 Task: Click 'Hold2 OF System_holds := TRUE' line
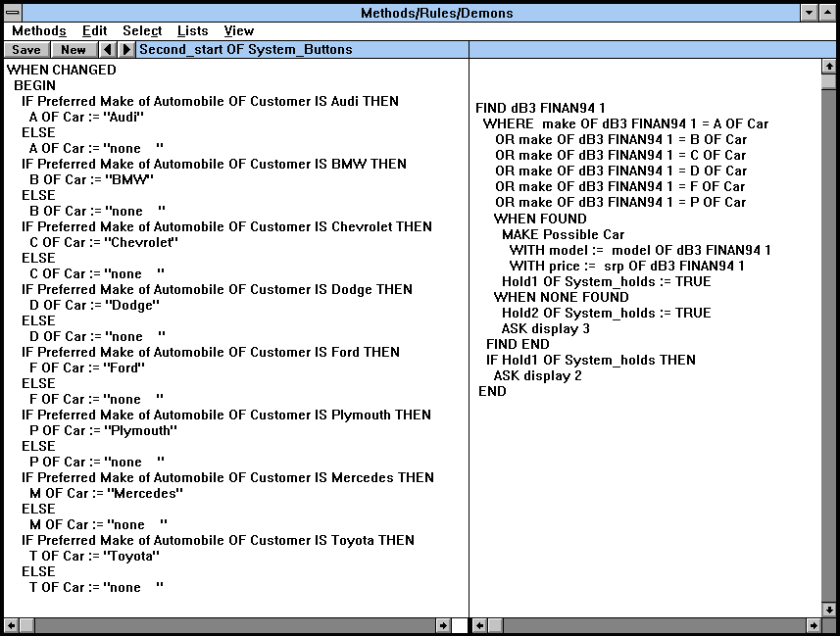coord(607,313)
